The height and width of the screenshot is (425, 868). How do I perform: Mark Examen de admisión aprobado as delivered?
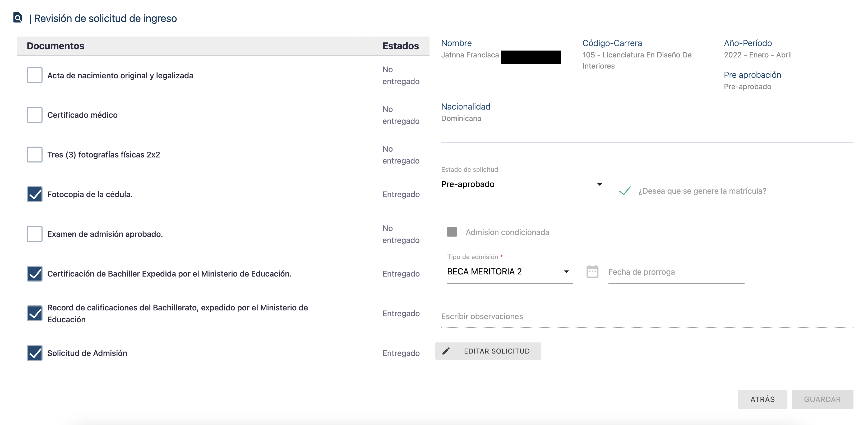(34, 234)
